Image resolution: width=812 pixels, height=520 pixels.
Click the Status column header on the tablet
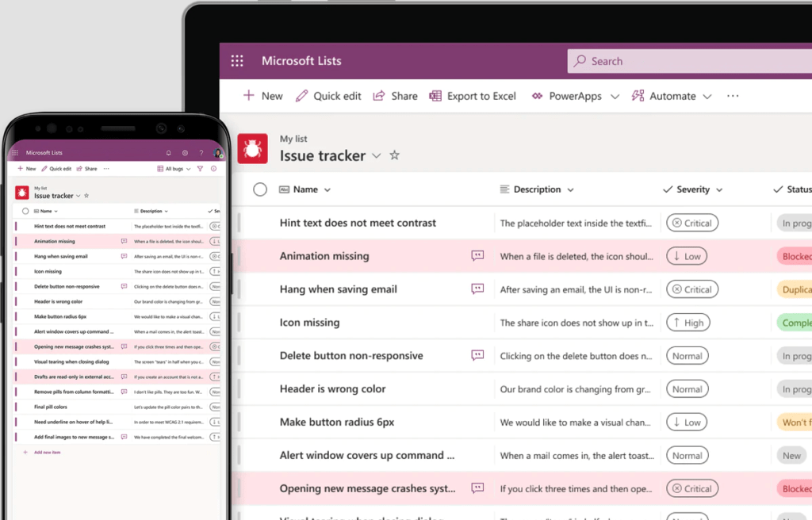coord(792,189)
